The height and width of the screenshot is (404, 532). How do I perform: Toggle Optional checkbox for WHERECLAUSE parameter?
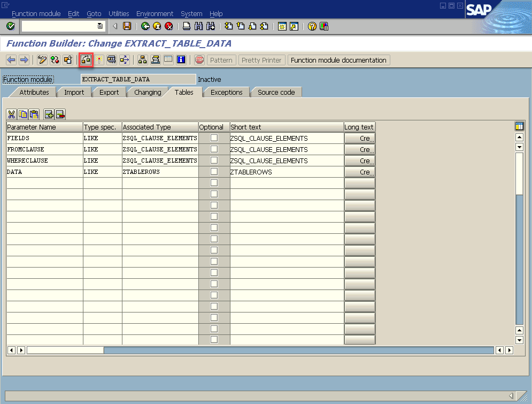(214, 160)
